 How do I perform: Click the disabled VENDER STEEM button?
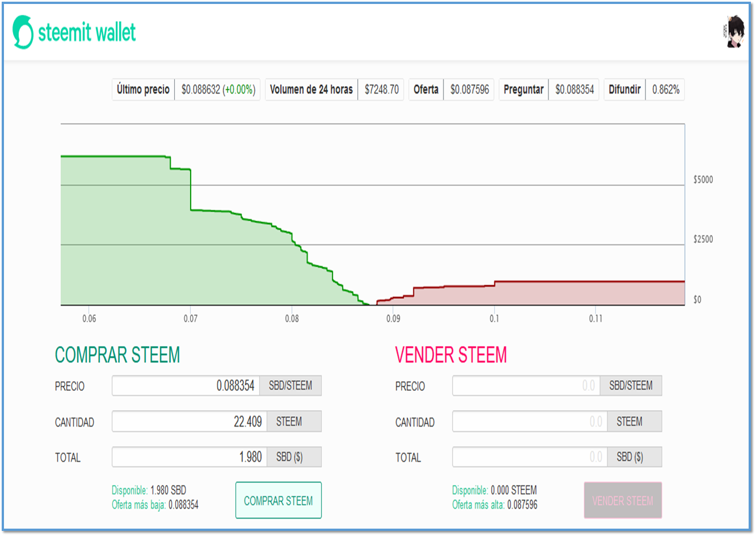click(623, 500)
